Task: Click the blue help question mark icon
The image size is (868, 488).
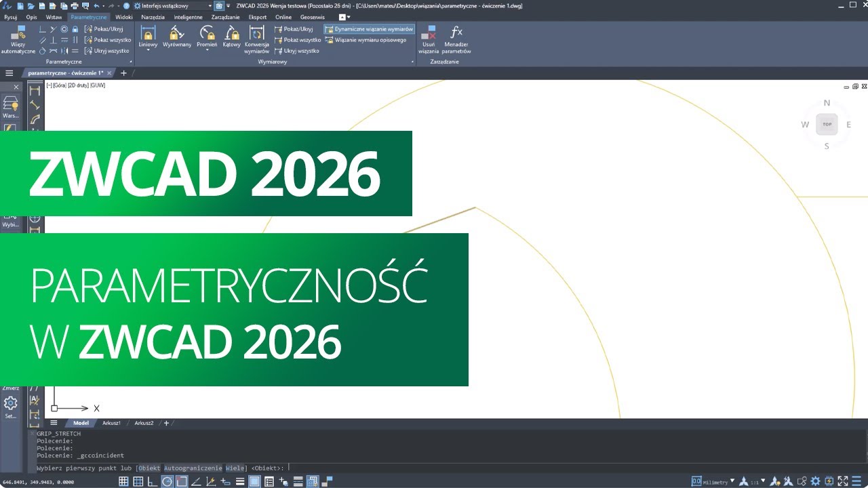Action: point(126,5)
